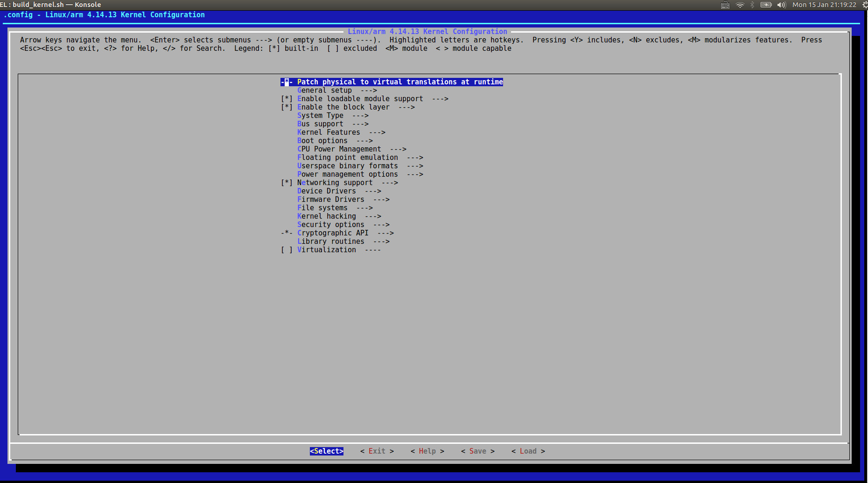
Task: Click the Select button
Action: (x=327, y=451)
